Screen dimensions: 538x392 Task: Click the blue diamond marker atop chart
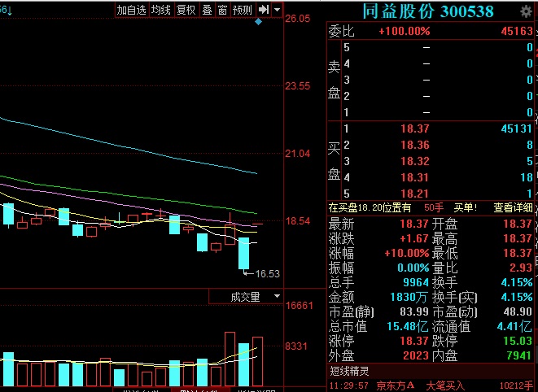pos(258,22)
